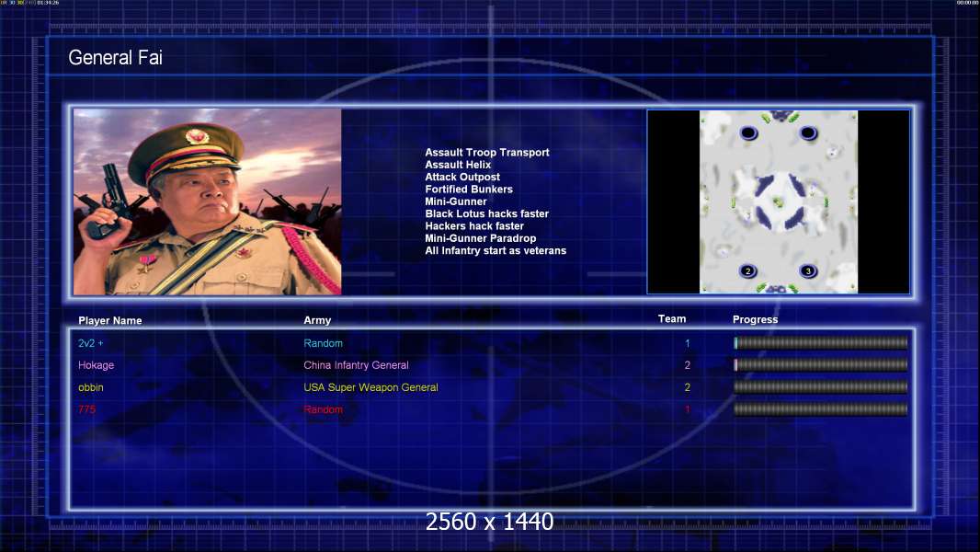The width and height of the screenshot is (980, 552).
Task: Click USA Super Weapon General army entry
Action: [370, 387]
